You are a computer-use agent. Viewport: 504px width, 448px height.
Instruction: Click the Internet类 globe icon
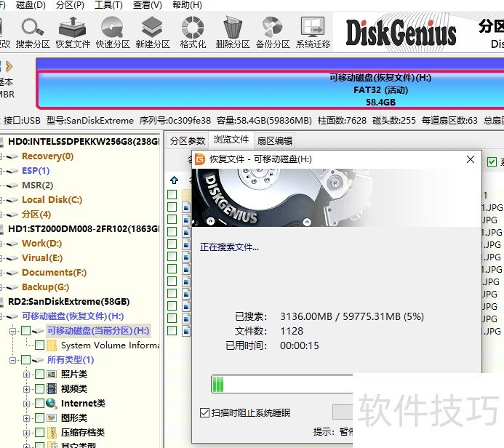coord(52,404)
